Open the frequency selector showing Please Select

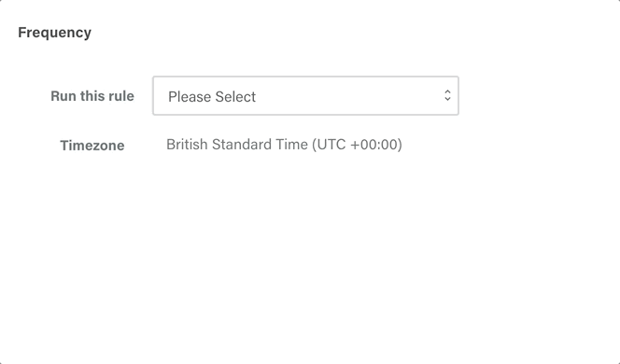point(305,95)
